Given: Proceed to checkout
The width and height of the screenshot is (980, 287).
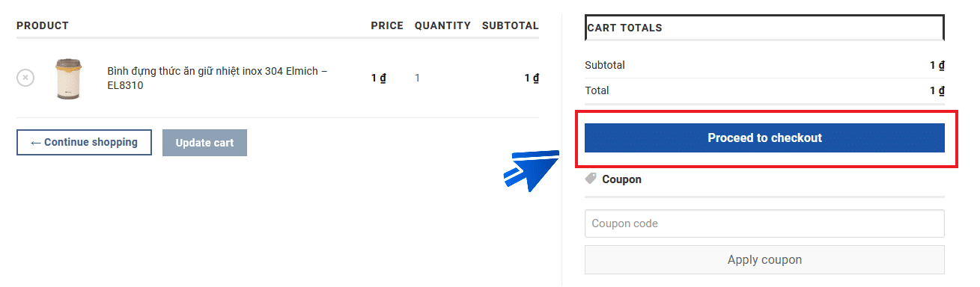Looking at the screenshot, I should pos(764,138).
